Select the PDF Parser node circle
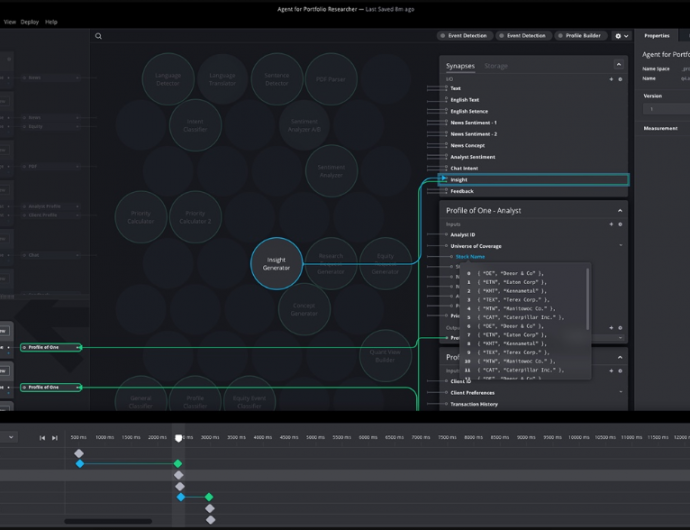Image resolution: width=690 pixels, height=530 pixels. click(x=331, y=79)
